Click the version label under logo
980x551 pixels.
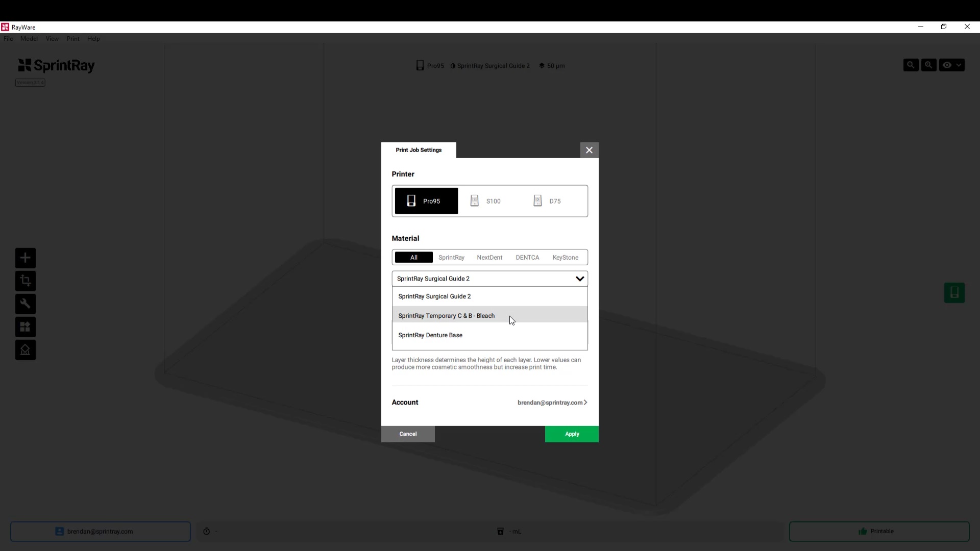[30, 83]
